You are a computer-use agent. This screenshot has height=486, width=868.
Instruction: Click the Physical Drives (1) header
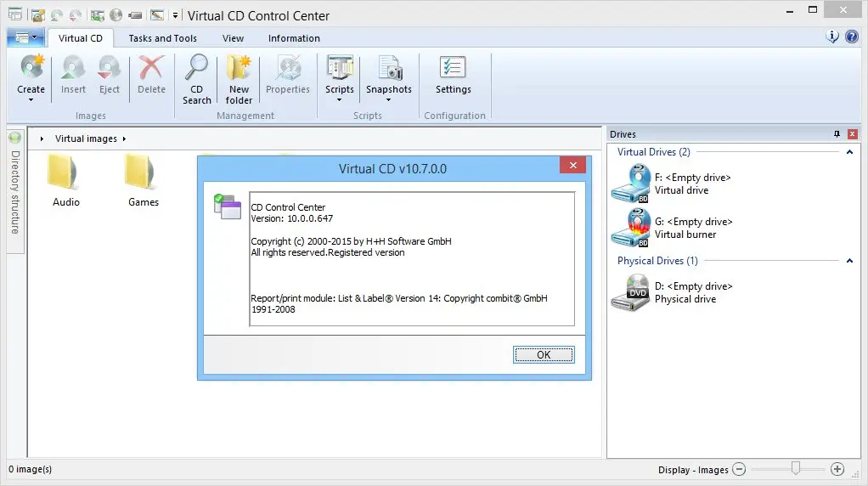click(x=657, y=261)
